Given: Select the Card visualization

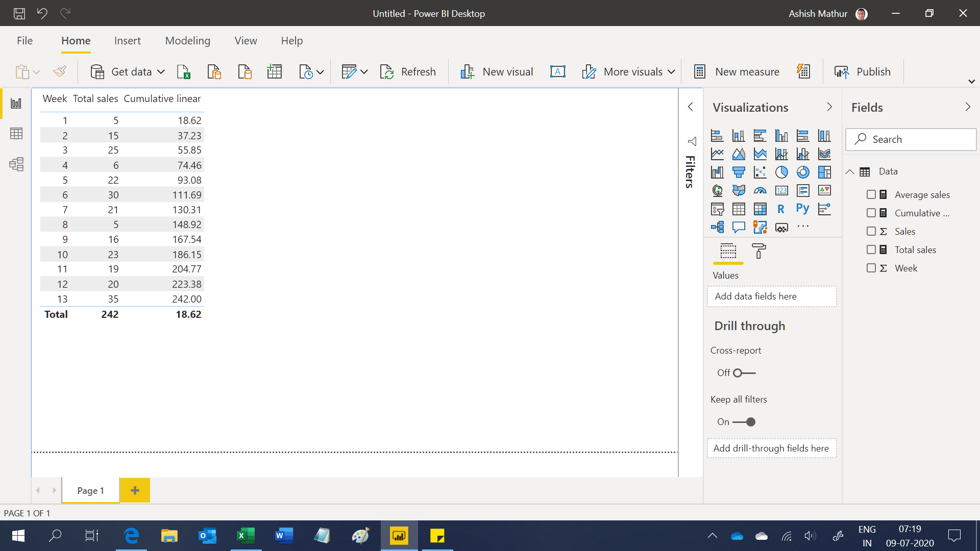Looking at the screenshot, I should click(781, 191).
